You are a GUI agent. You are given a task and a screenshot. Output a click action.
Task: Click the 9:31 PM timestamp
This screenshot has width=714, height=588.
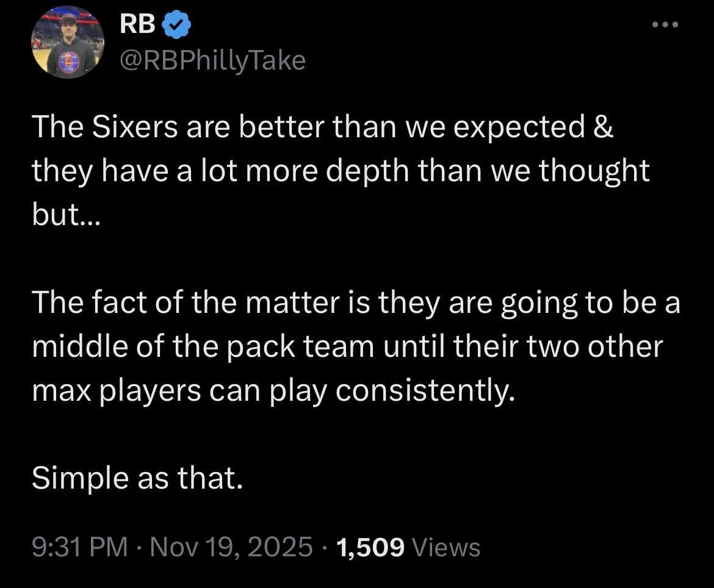click(79, 547)
